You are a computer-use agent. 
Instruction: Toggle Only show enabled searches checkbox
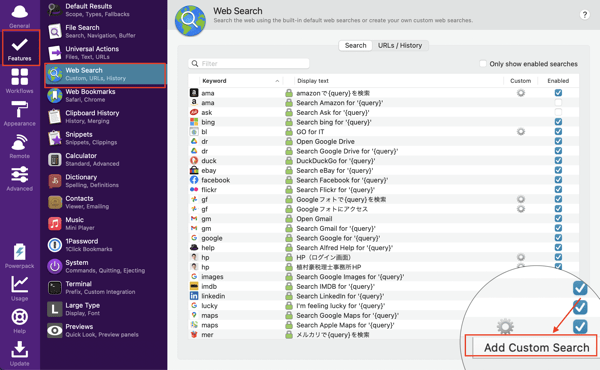pos(483,64)
